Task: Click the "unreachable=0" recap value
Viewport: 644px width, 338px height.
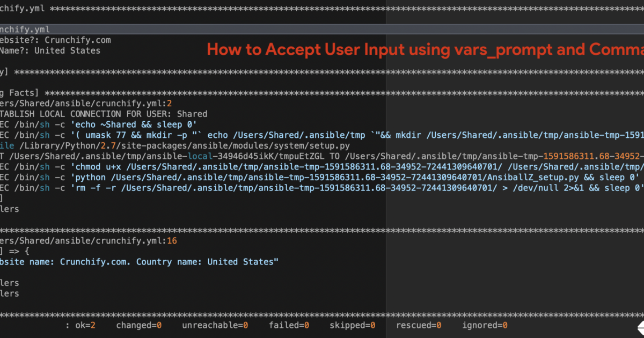Action: pyautogui.click(x=215, y=325)
